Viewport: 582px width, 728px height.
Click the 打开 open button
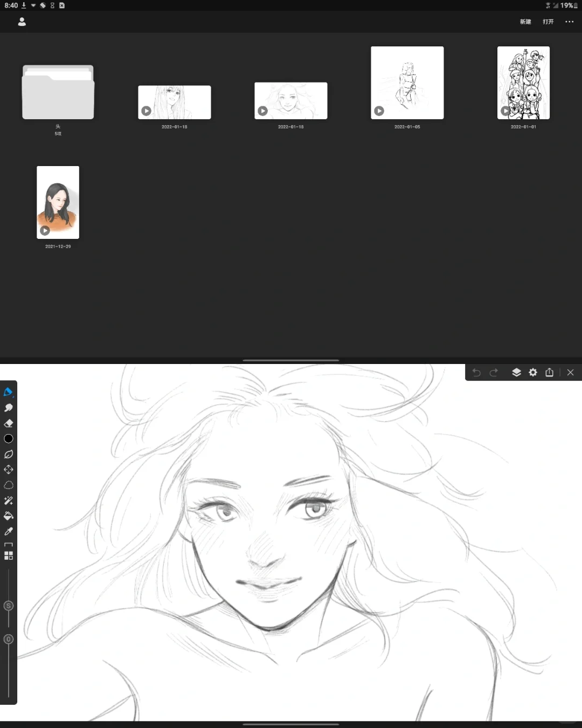click(x=548, y=22)
